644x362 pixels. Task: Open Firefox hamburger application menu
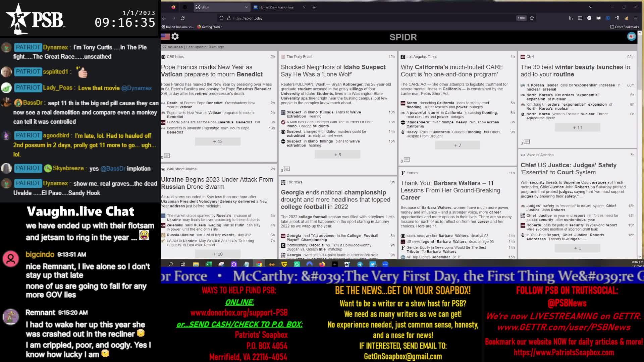(x=635, y=18)
